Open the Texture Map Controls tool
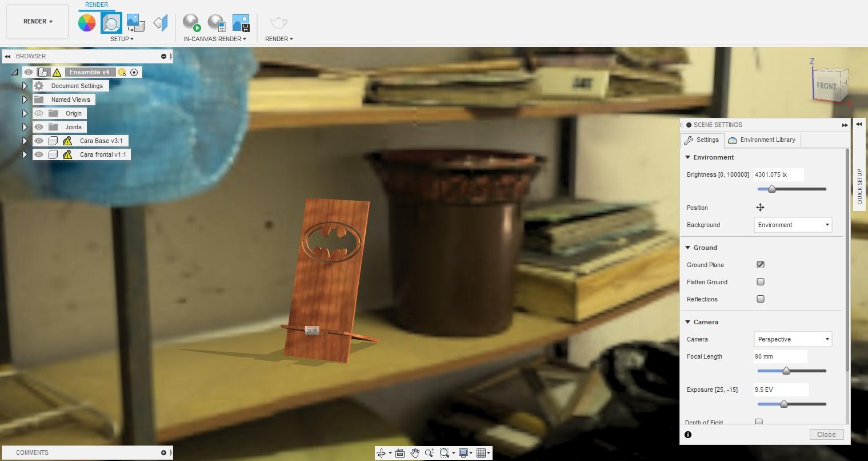Screen dimensions: 868x461 [x=135, y=23]
